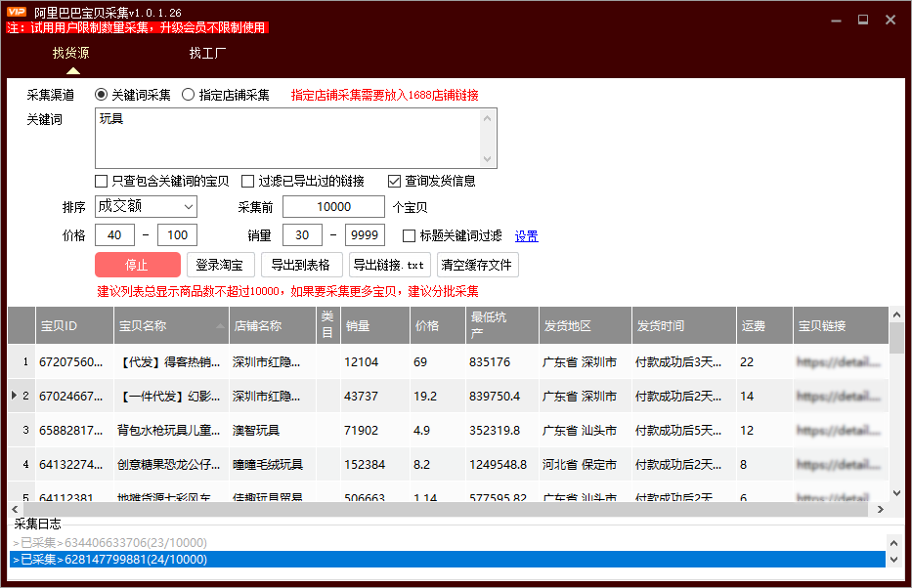The width and height of the screenshot is (912, 588).
Task: Click keyword box scroll up arrow
Action: click(x=488, y=118)
